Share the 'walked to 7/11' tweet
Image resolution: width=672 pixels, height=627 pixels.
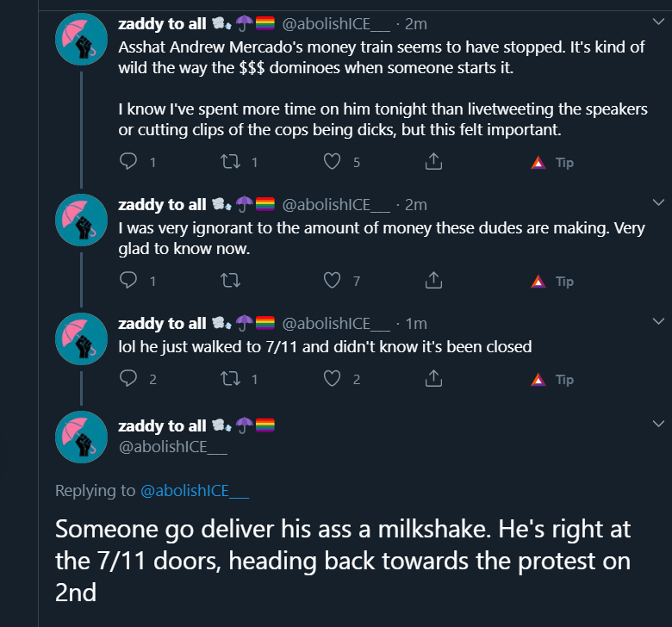pyautogui.click(x=433, y=378)
